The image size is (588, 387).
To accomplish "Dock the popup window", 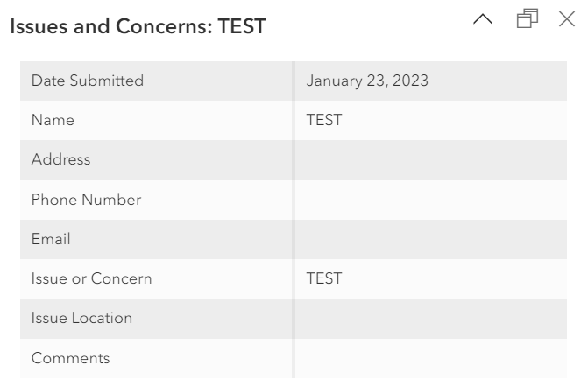I will coord(528,18).
